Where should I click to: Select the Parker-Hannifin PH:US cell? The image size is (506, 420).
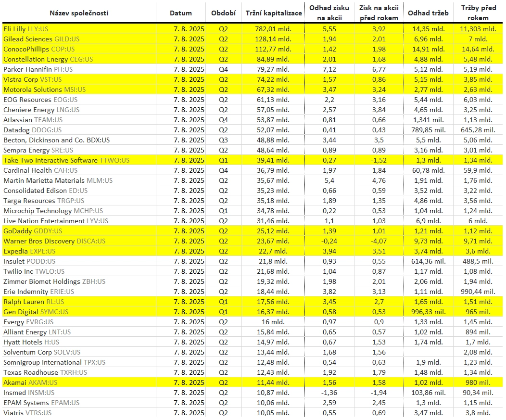coord(79,69)
